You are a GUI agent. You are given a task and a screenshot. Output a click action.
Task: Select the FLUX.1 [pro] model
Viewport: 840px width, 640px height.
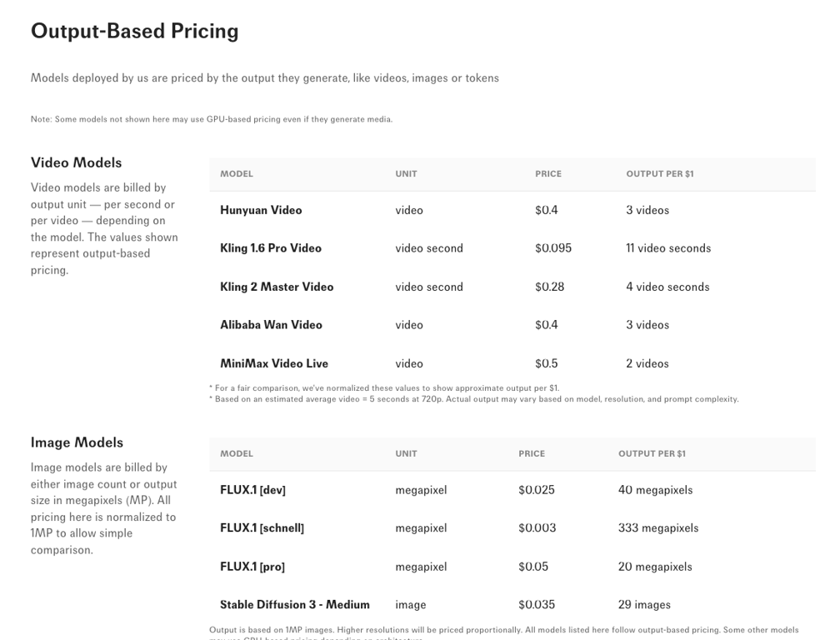252,567
